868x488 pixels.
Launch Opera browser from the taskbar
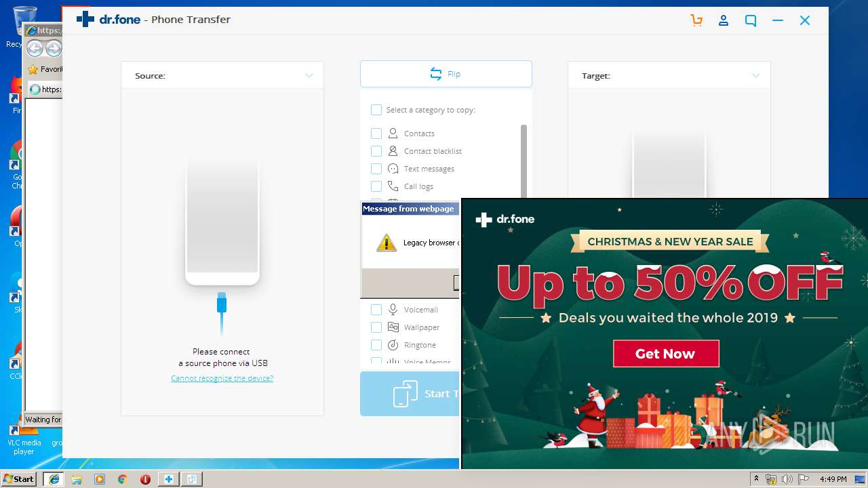click(145, 479)
